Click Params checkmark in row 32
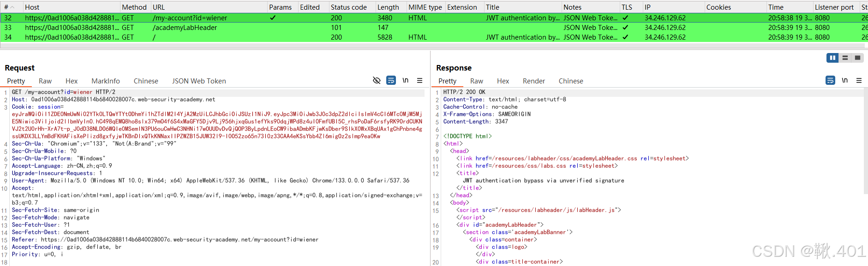This screenshot has height=266, width=868. coord(273,18)
